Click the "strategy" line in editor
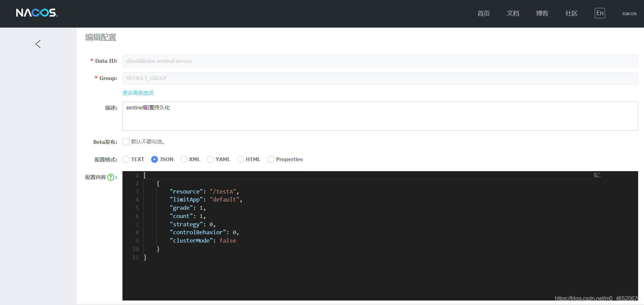This screenshot has width=644, height=305. pos(192,224)
